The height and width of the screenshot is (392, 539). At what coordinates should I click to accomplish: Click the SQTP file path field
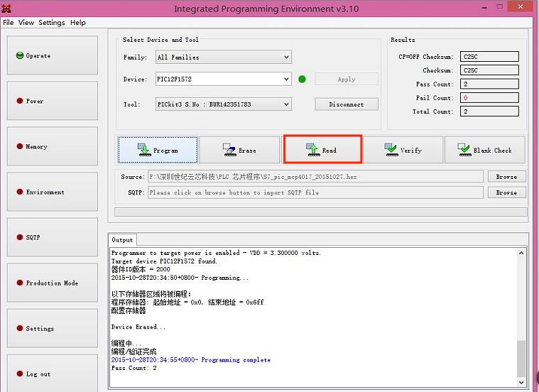click(315, 192)
